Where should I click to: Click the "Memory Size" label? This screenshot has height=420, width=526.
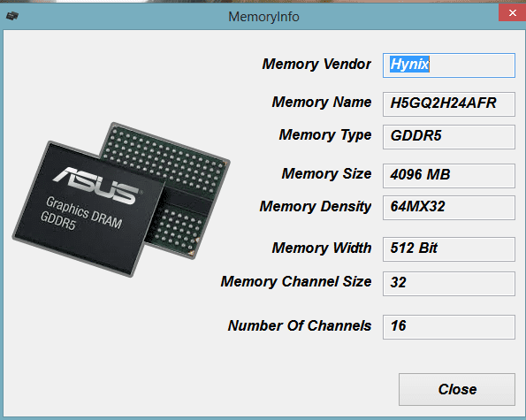(x=326, y=174)
